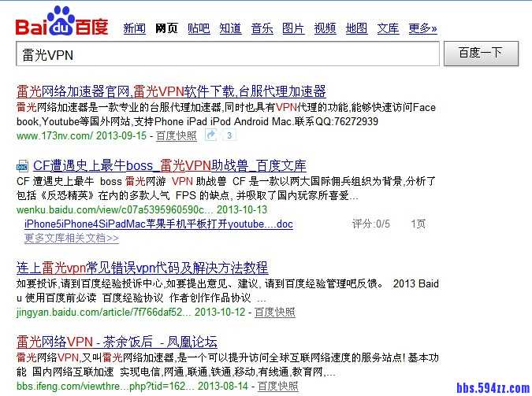The width and height of the screenshot is (532, 396).
Task: Go to the 视频 tab
Action: [x=325, y=28]
